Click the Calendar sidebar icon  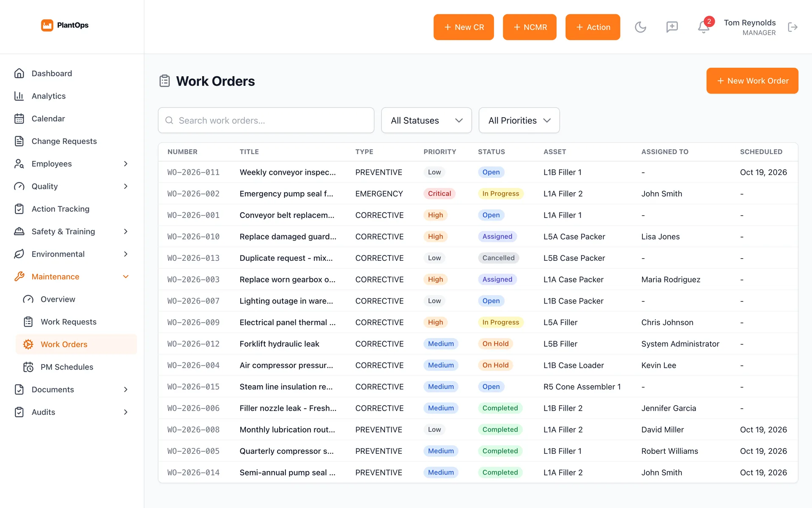[x=19, y=119]
